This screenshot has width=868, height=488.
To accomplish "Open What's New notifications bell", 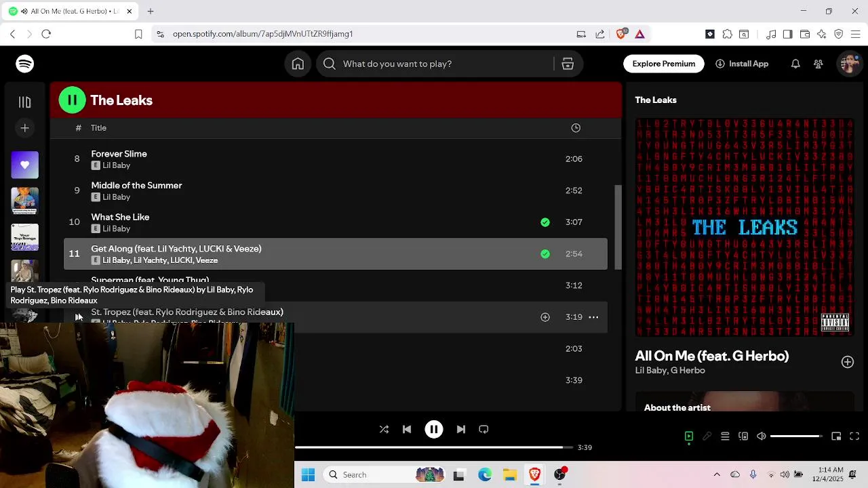I will (x=795, y=64).
